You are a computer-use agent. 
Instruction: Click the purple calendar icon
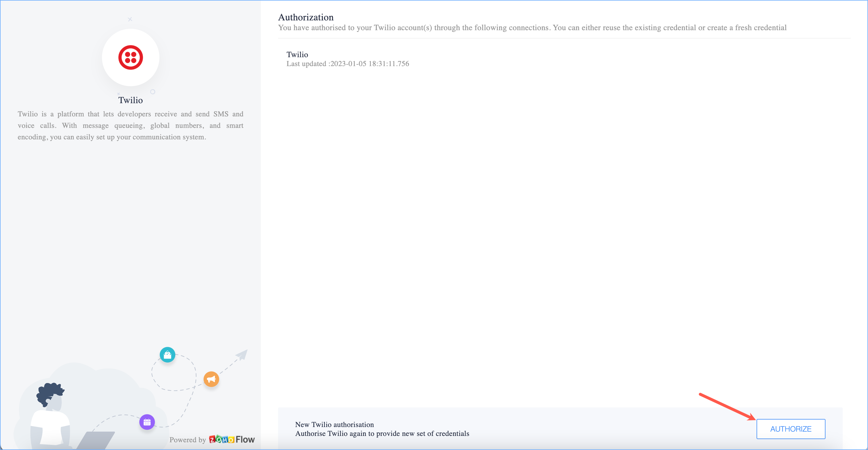tap(147, 422)
